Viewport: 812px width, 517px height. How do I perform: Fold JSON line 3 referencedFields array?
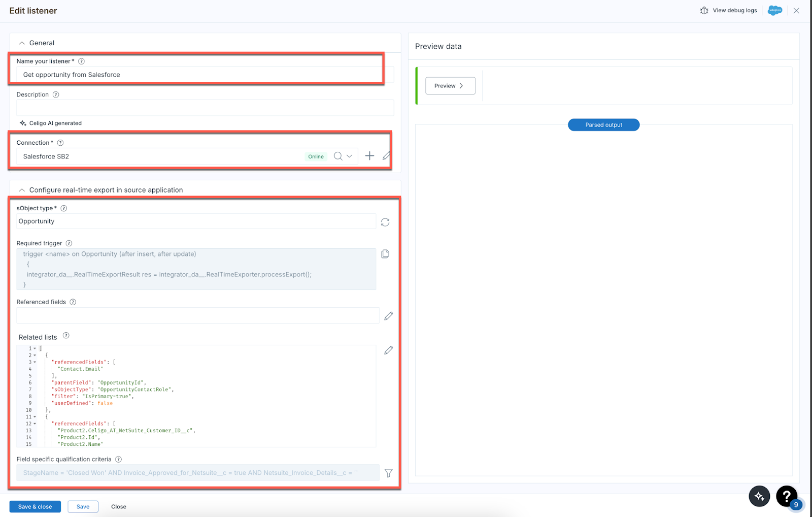point(35,362)
